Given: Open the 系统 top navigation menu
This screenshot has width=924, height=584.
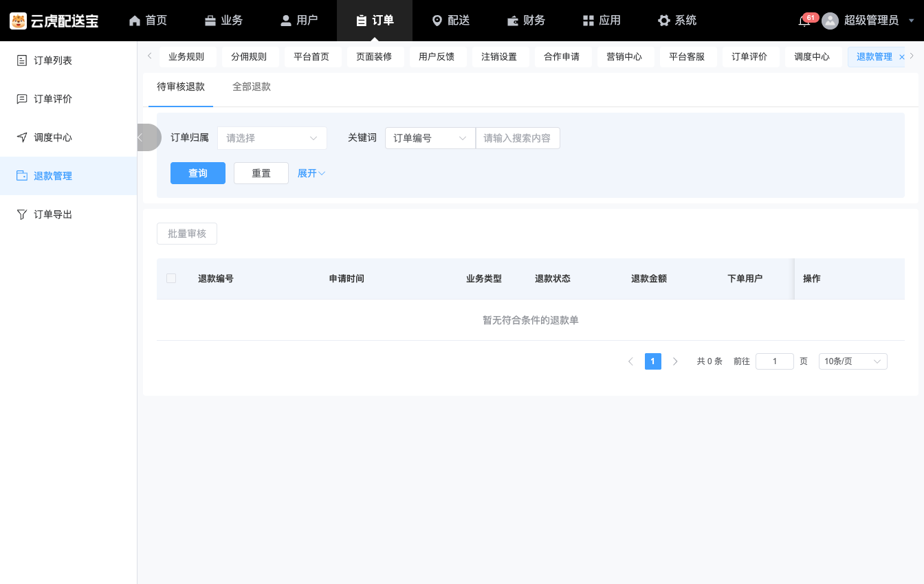Looking at the screenshot, I should click(x=677, y=21).
